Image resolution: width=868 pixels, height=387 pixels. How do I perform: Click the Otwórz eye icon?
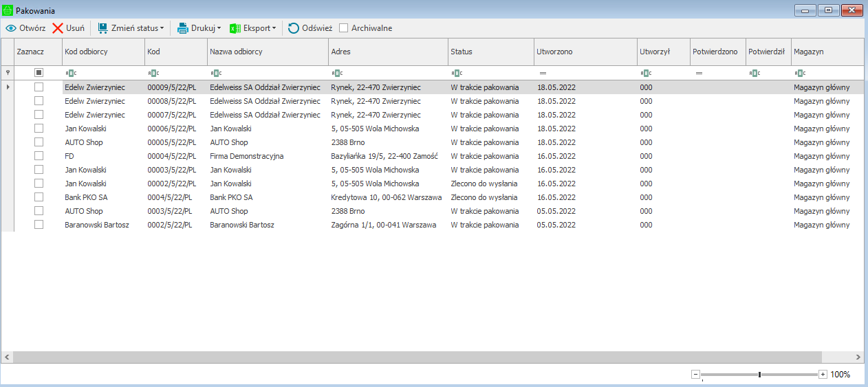click(x=11, y=28)
